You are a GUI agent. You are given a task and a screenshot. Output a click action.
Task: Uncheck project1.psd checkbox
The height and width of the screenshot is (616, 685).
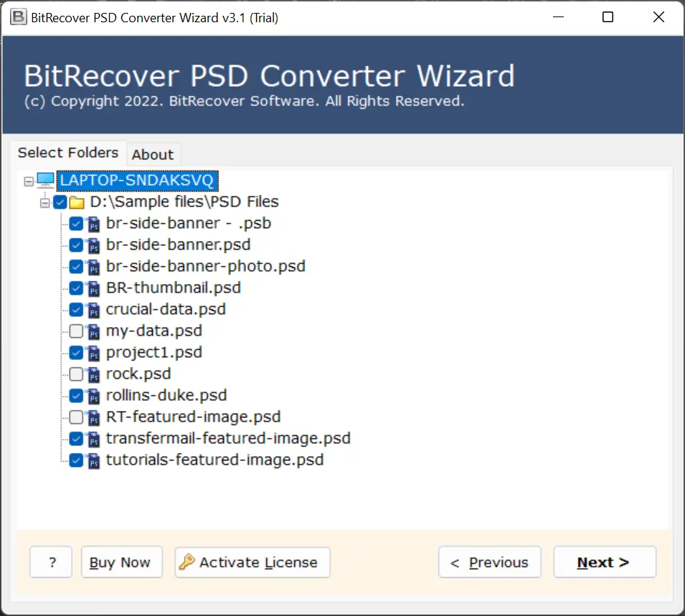pos(76,353)
